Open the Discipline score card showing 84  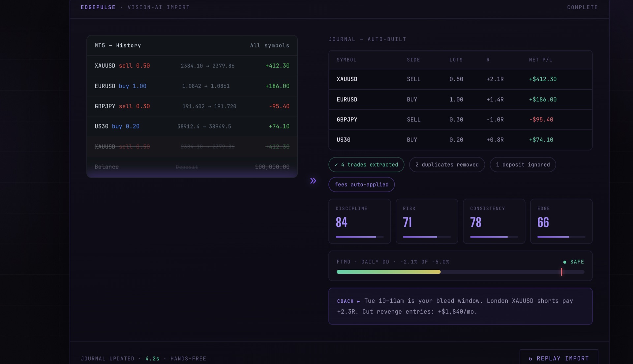coord(359,221)
